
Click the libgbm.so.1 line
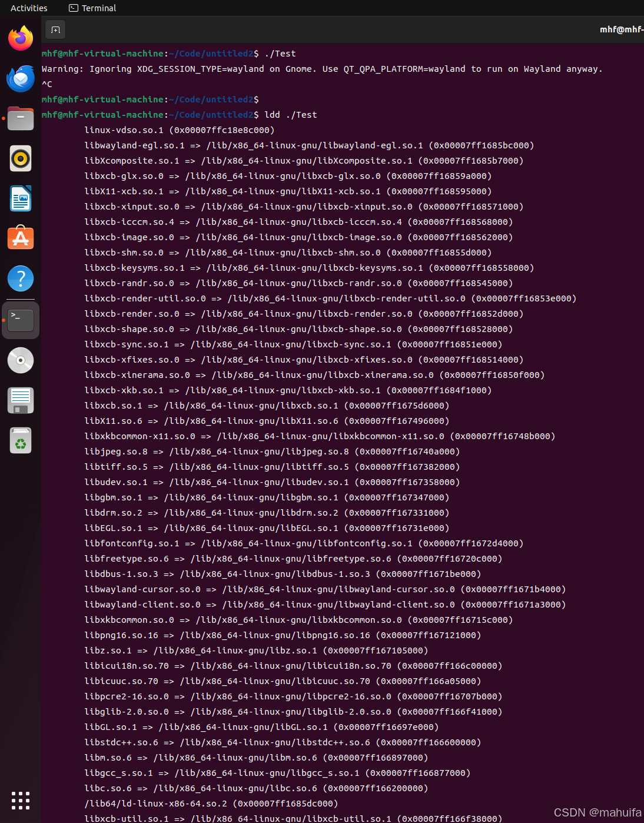(x=267, y=497)
